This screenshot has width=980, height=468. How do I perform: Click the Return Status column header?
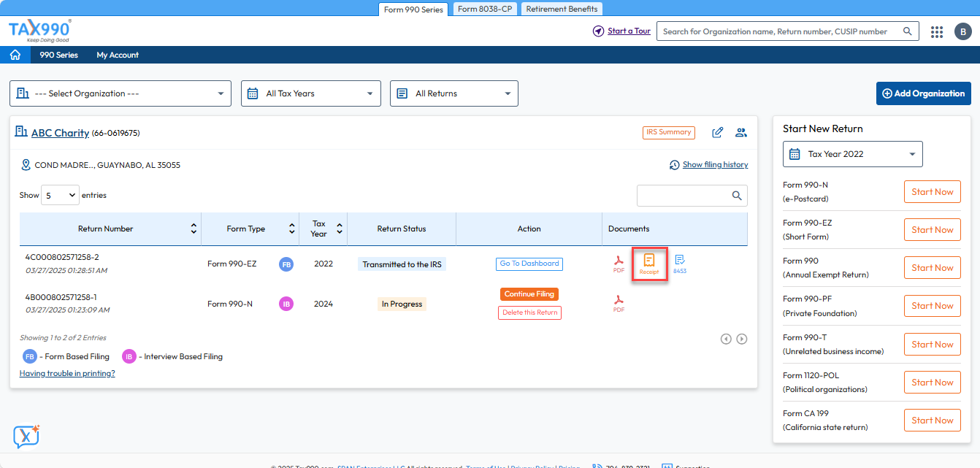coord(402,229)
